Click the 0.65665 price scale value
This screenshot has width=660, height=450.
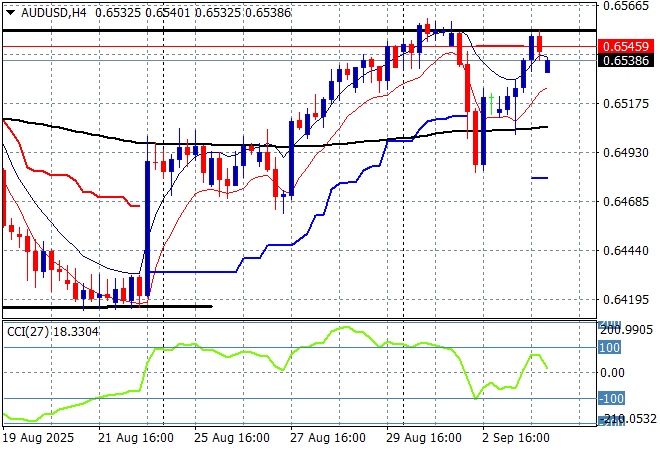coord(626,6)
